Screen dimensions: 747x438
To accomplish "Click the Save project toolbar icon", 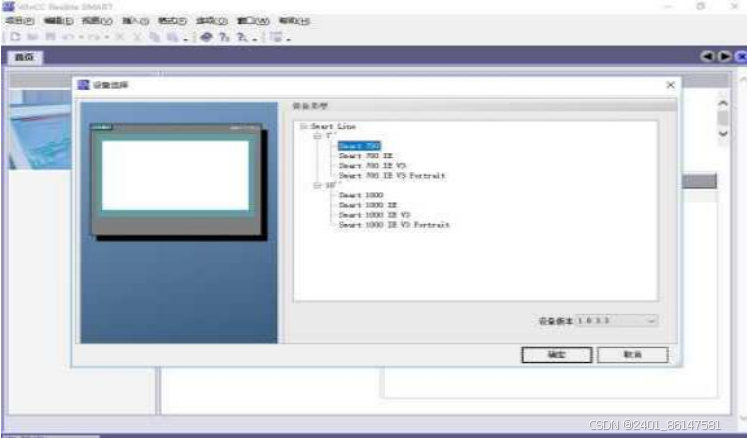I will point(50,37).
